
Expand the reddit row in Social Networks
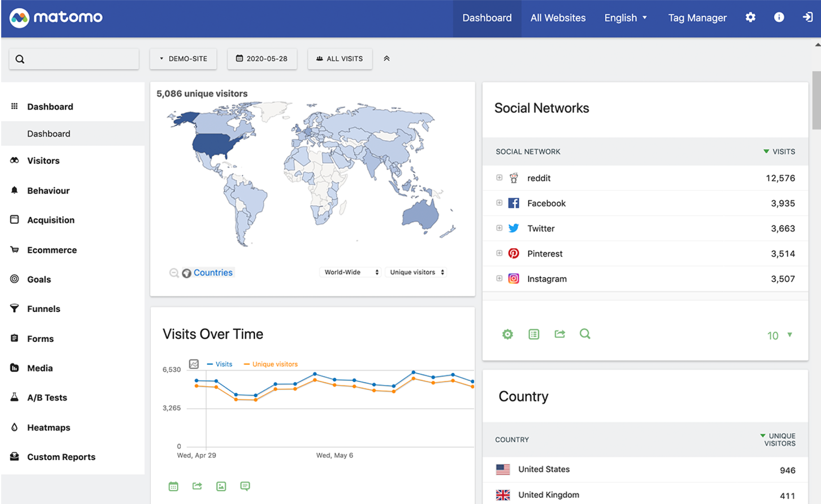pyautogui.click(x=499, y=178)
